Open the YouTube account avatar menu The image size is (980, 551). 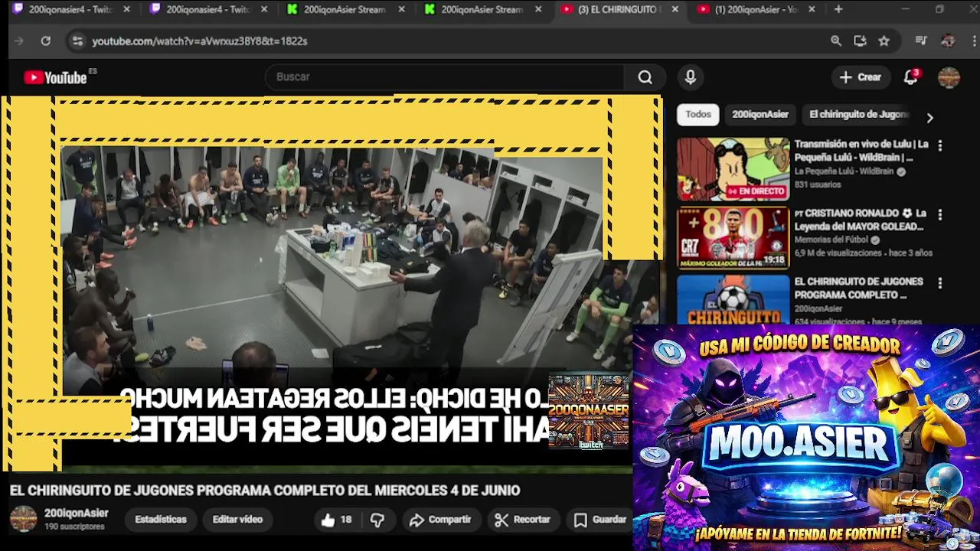pyautogui.click(x=949, y=77)
